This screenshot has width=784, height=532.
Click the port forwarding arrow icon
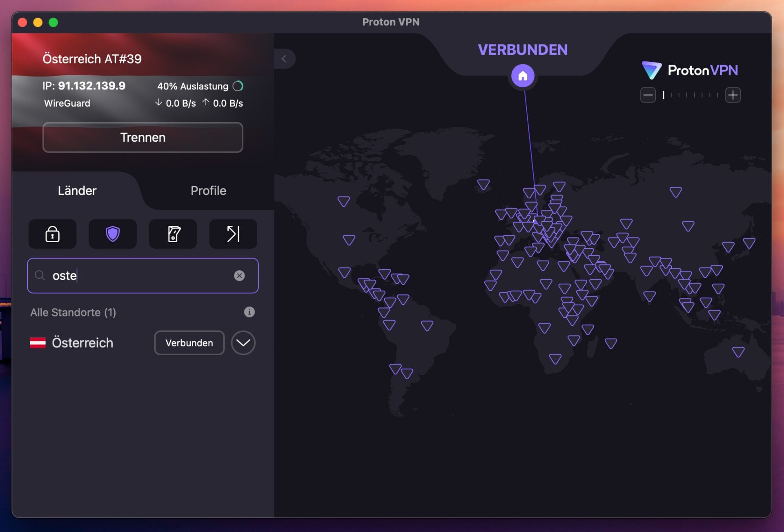(232, 234)
